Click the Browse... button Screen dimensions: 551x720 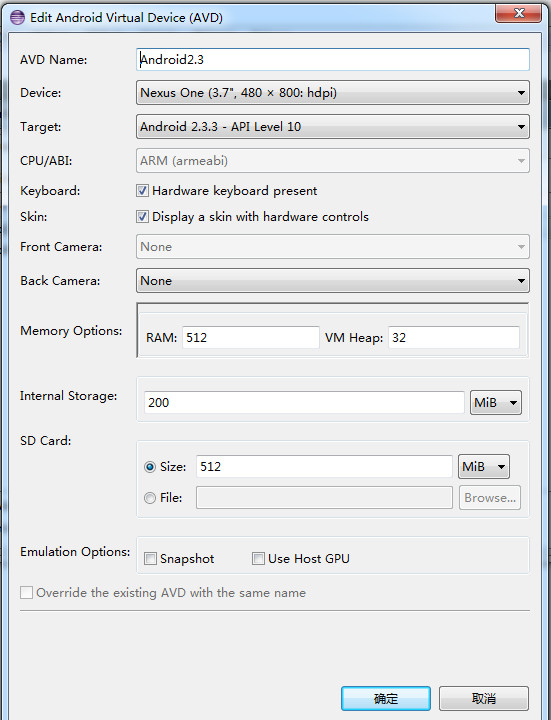click(490, 498)
